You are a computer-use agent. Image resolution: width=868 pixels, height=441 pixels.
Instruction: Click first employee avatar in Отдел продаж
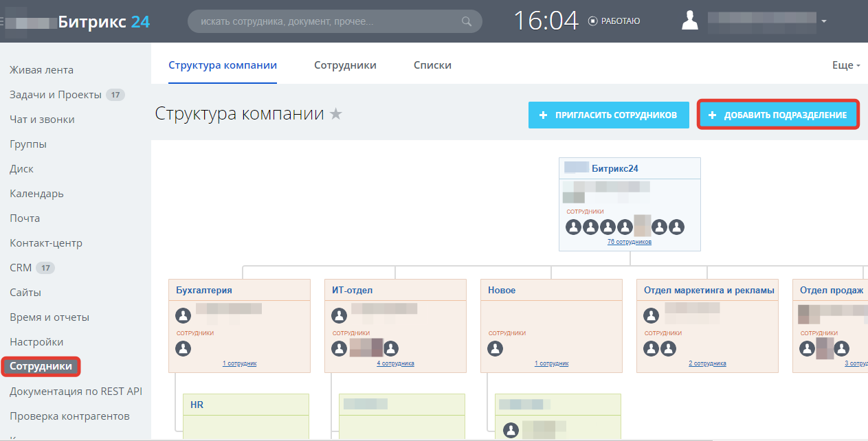pos(808,349)
